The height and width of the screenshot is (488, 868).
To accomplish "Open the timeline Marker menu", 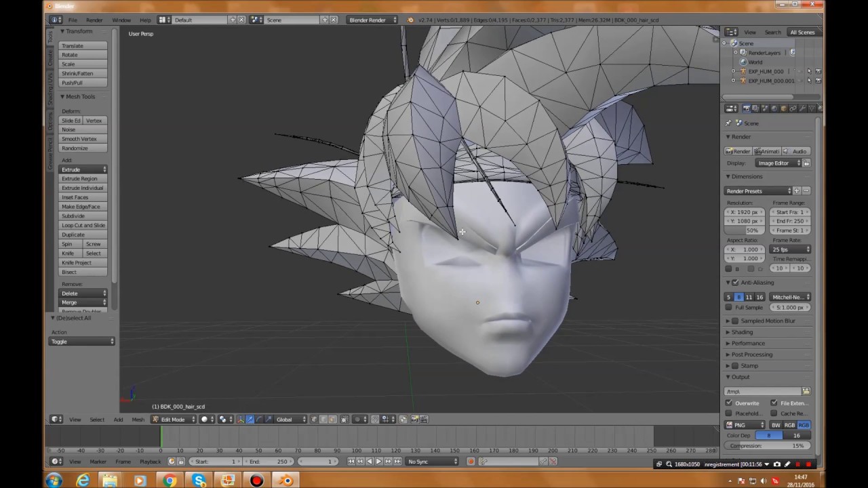I will pos(98,462).
